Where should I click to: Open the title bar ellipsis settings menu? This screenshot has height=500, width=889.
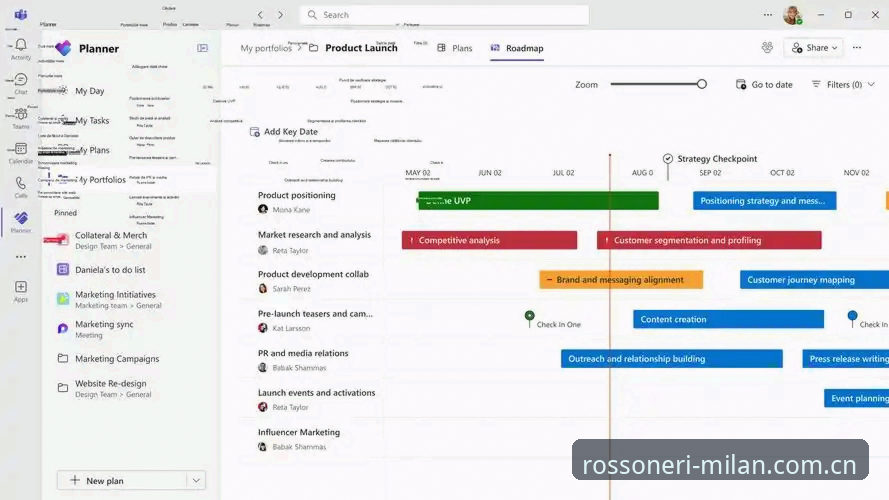coord(768,15)
